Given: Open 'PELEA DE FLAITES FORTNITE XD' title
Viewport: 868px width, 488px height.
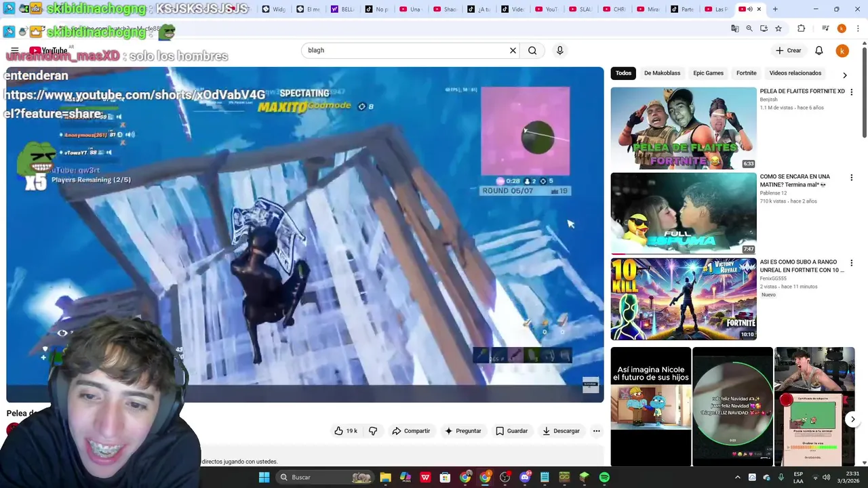Looking at the screenshot, I should click(x=802, y=91).
